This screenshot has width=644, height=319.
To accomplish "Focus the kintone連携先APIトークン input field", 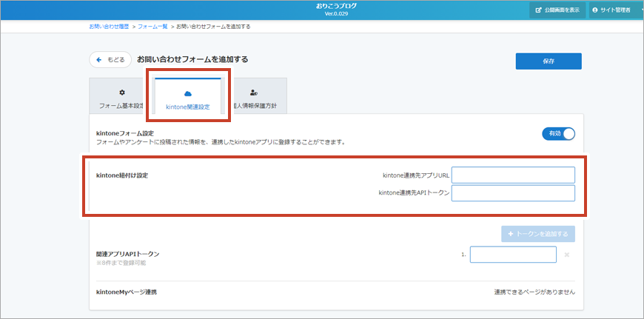I will (x=513, y=193).
